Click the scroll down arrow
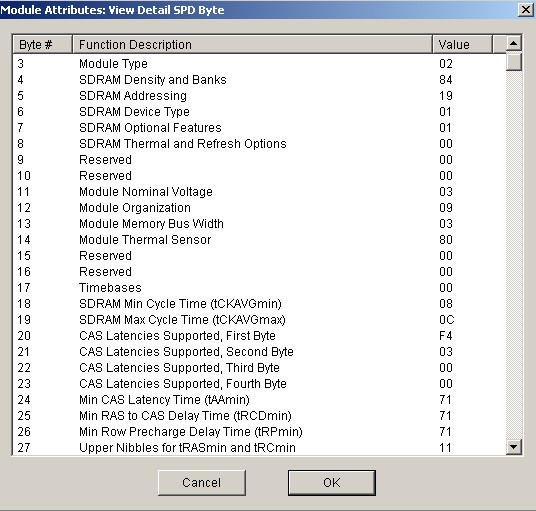This screenshot has width=536, height=511. (513, 446)
